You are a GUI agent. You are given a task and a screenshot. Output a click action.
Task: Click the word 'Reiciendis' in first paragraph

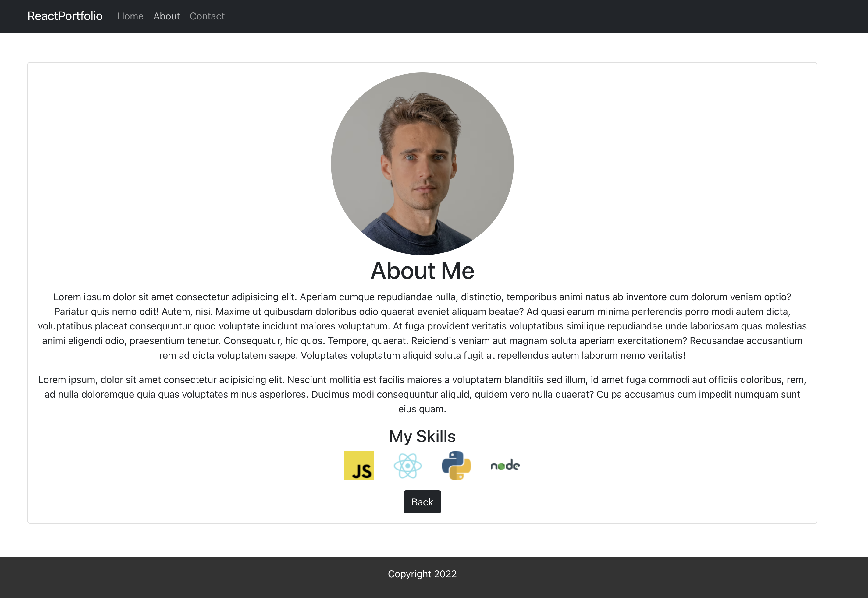click(x=433, y=341)
